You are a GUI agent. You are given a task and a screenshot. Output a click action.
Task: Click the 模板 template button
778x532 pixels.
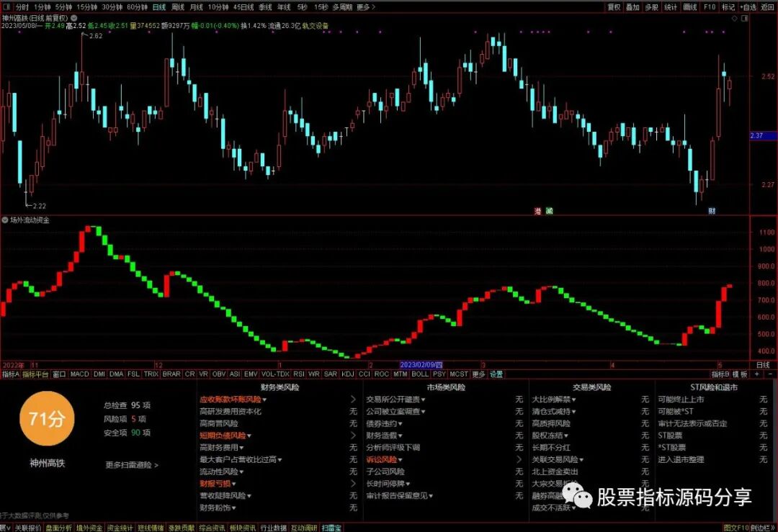pos(740,374)
